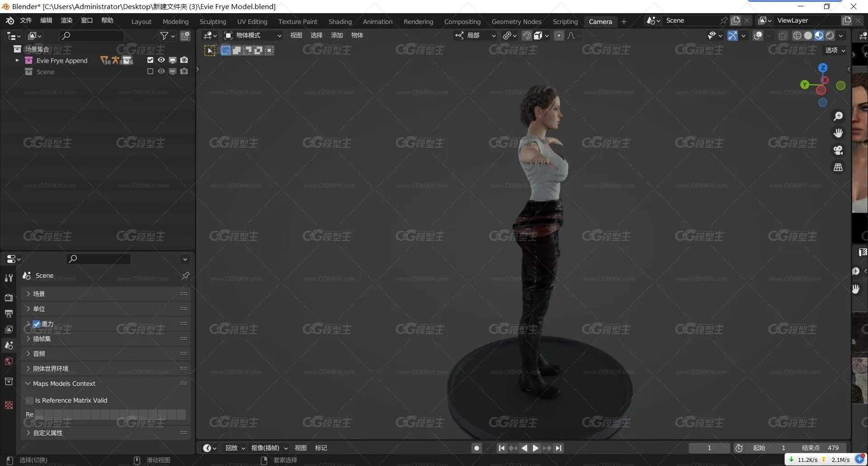Click the blue Z axis gizmo ball
This screenshot has height=466, width=868.
(823, 68)
